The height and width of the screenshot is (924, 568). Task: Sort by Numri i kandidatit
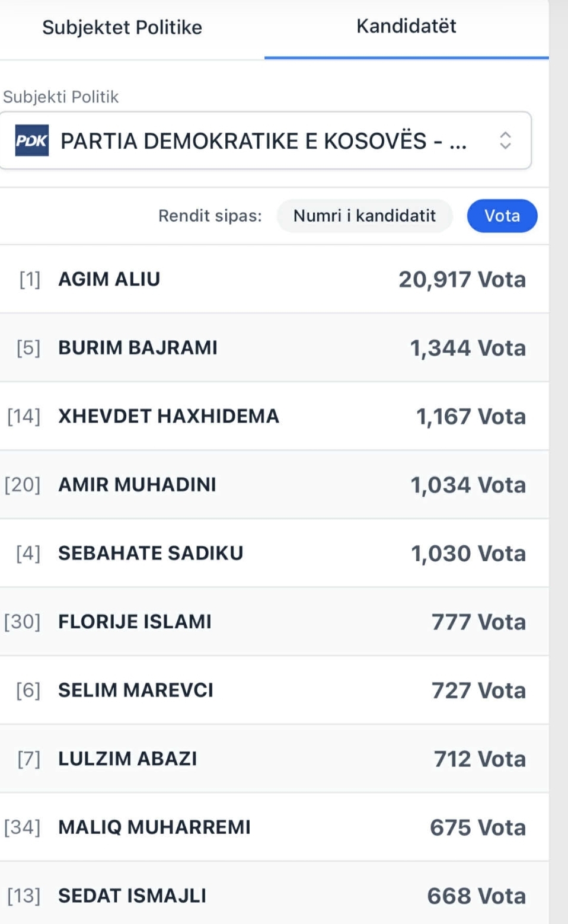click(364, 216)
